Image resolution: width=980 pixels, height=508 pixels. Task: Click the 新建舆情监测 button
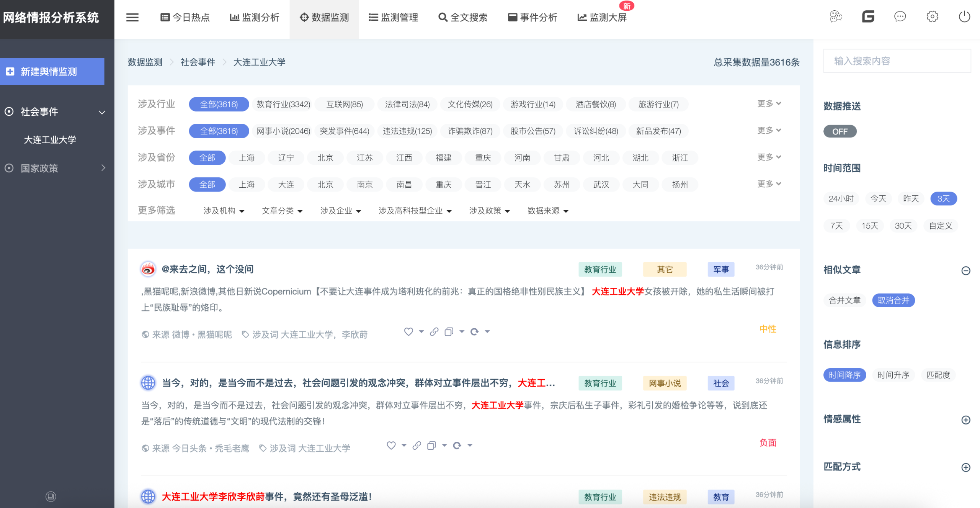pyautogui.click(x=52, y=72)
